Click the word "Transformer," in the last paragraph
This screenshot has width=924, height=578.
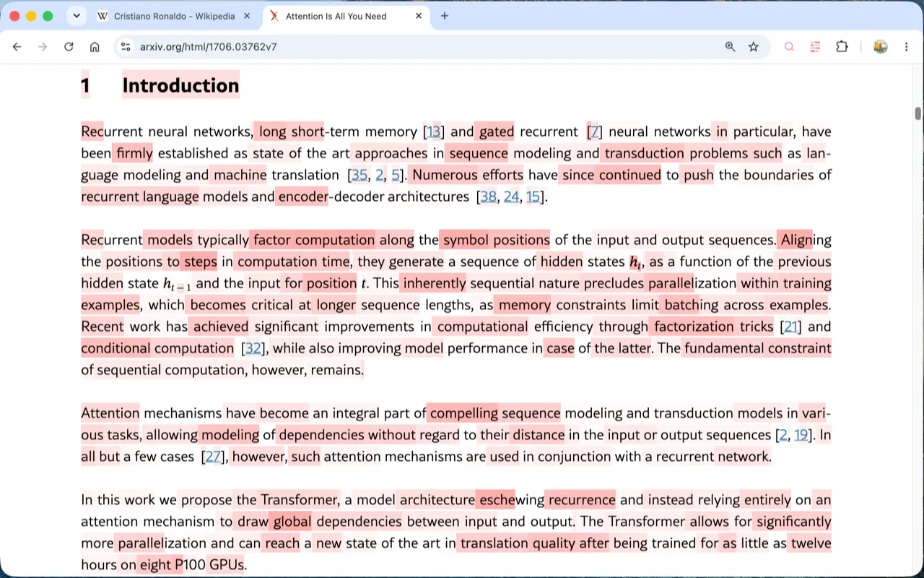(x=300, y=500)
